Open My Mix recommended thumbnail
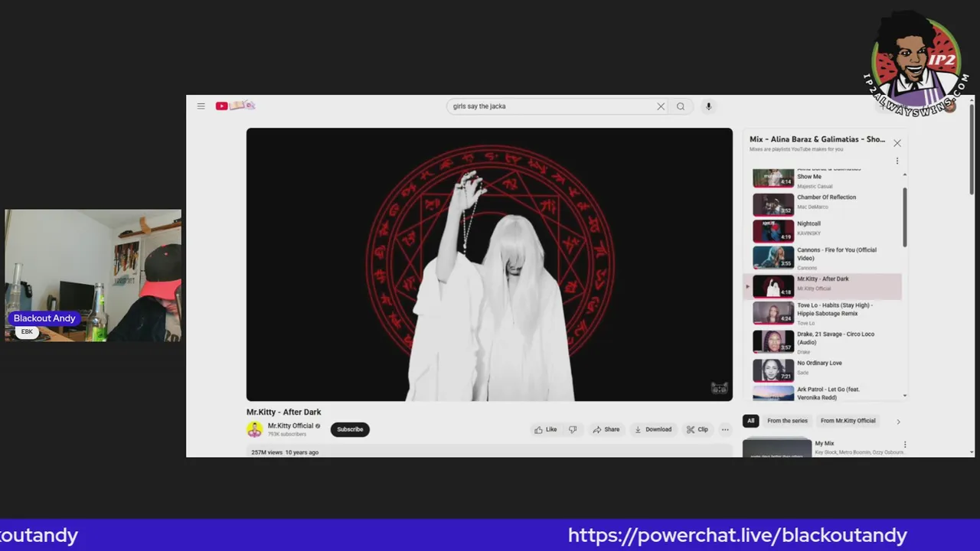This screenshot has width=980, height=551. [x=777, y=447]
